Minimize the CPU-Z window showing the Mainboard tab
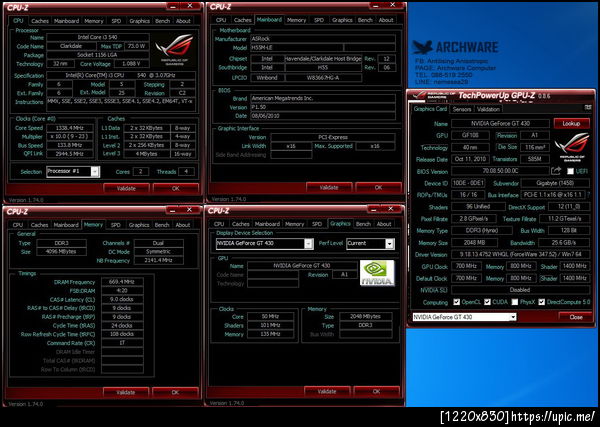 click(x=376, y=6)
